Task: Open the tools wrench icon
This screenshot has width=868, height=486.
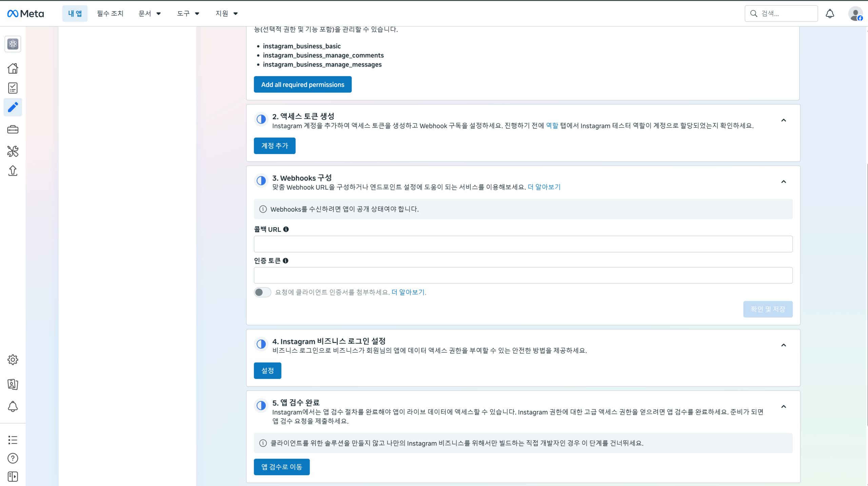Action: coord(13,151)
